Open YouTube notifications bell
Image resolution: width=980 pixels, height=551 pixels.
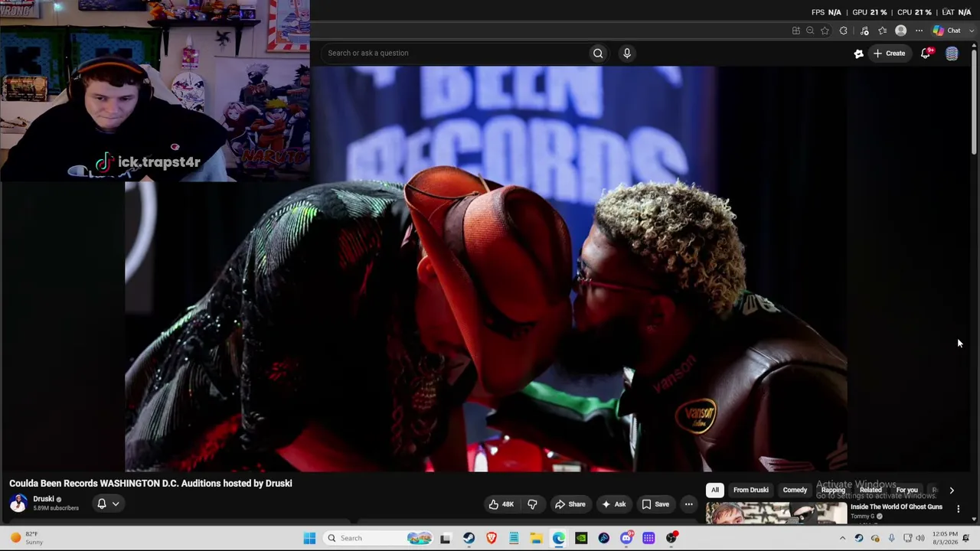pos(926,53)
